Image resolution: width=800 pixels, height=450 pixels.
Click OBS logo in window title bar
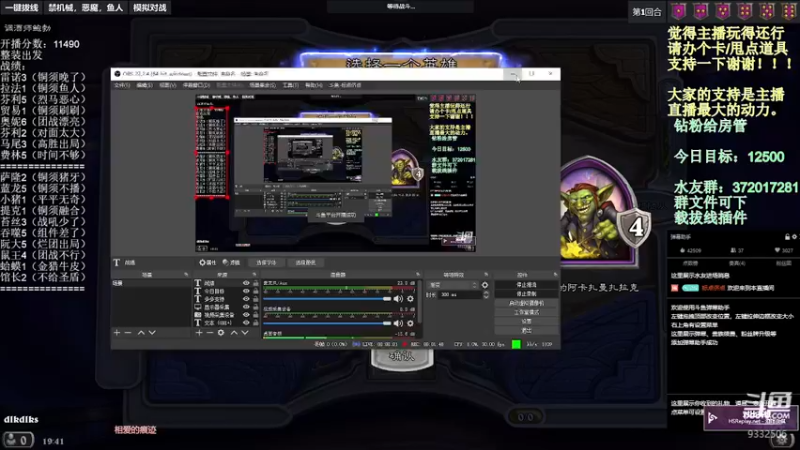tap(117, 74)
